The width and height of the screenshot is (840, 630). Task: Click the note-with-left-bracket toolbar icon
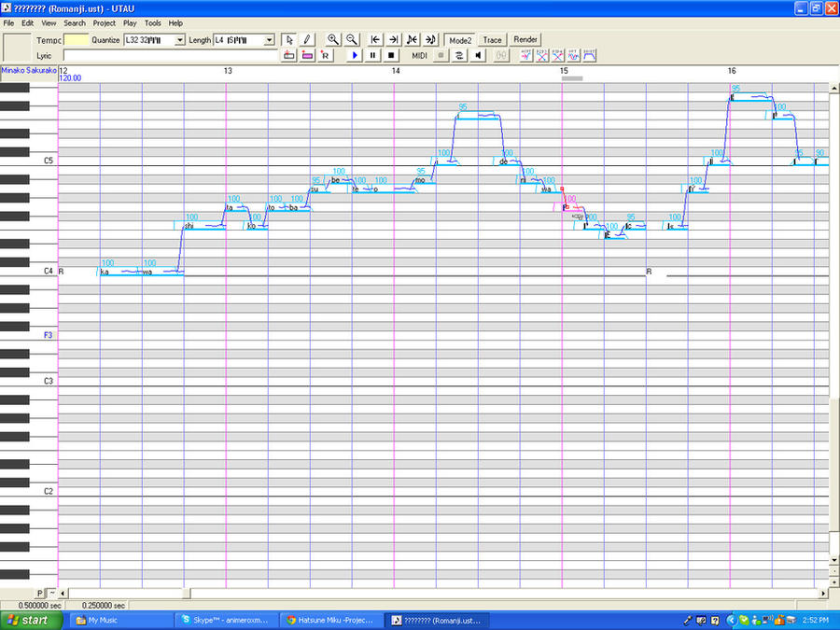click(412, 39)
